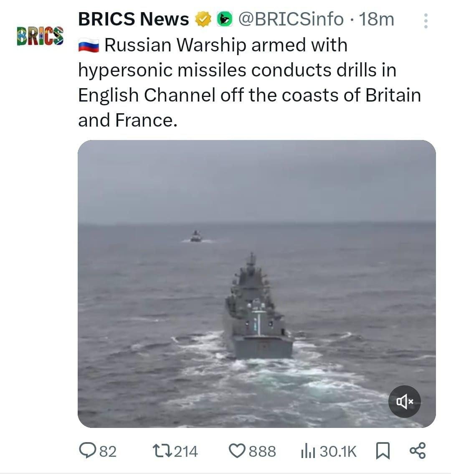Play the warship video
This screenshot has height=476, width=451.
pyautogui.click(x=256, y=283)
